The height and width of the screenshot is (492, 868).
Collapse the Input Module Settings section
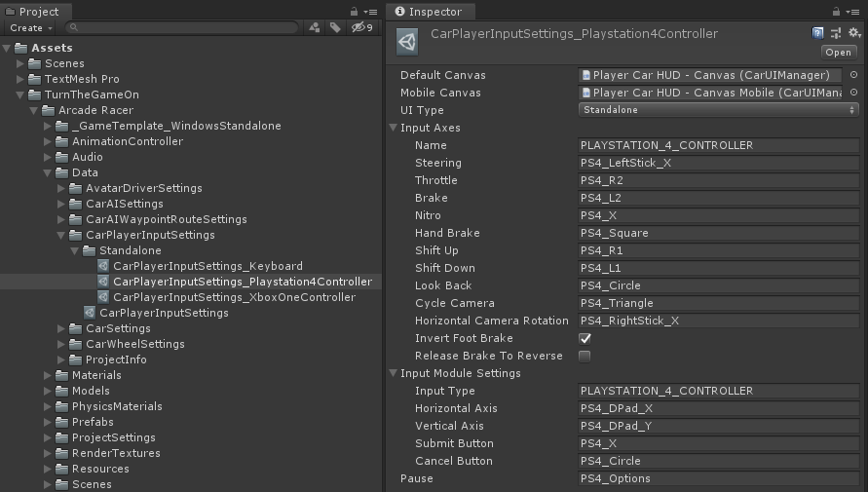393,373
